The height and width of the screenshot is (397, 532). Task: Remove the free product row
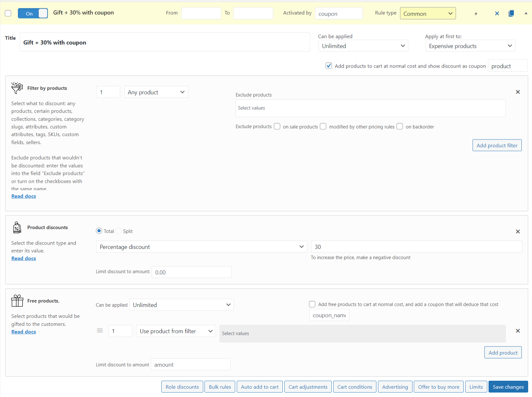518,331
